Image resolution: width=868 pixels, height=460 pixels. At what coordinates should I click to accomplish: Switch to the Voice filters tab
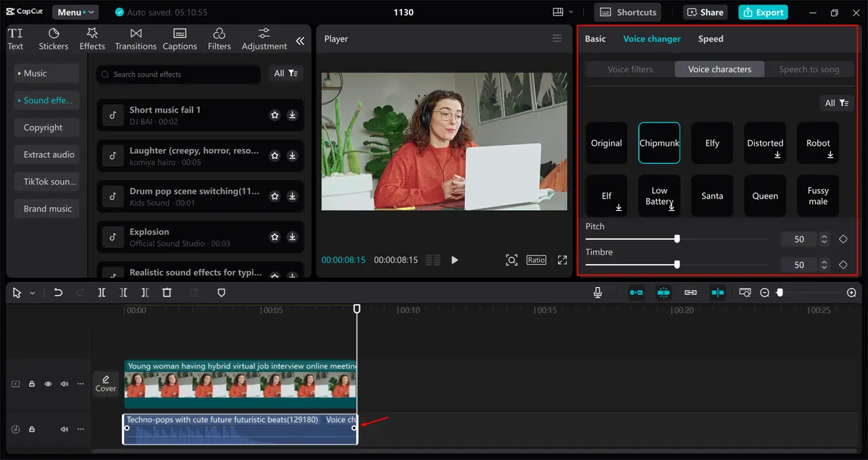629,68
